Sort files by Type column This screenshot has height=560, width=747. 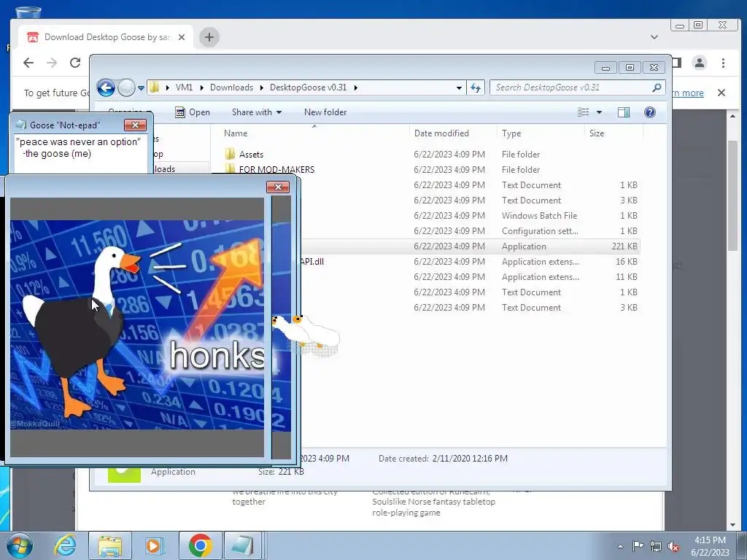[511, 133]
